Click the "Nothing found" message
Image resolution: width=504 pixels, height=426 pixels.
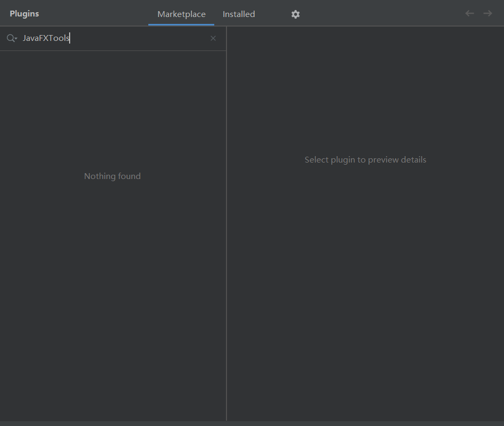[x=112, y=176]
